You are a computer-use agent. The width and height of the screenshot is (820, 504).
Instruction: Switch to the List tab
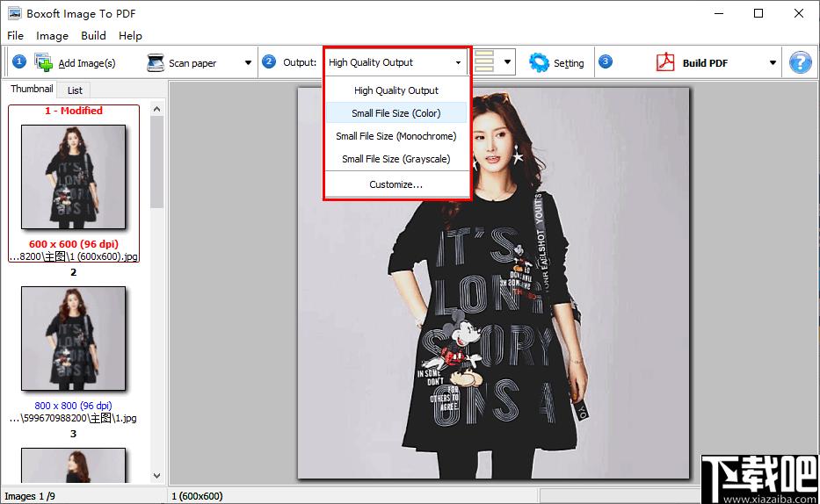click(75, 90)
